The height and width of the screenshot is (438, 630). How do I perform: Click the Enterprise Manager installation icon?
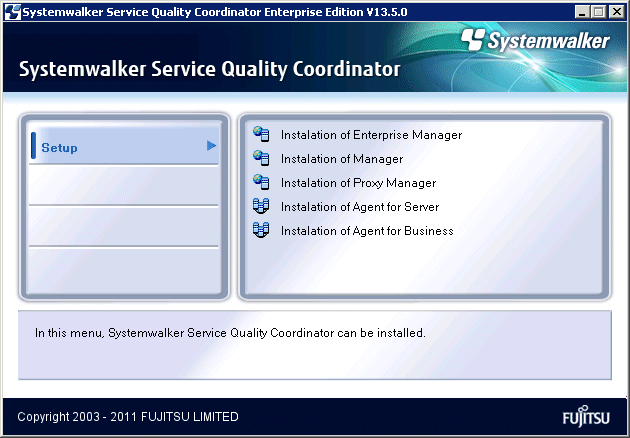(261, 134)
